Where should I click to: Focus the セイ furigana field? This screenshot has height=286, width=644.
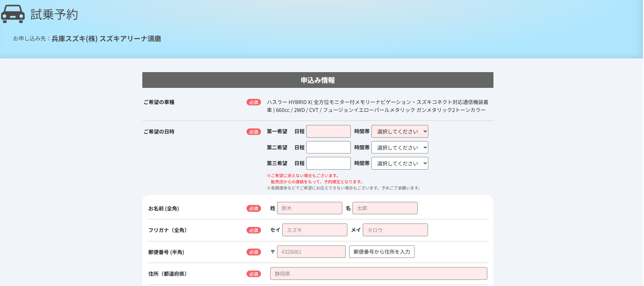[314, 230]
